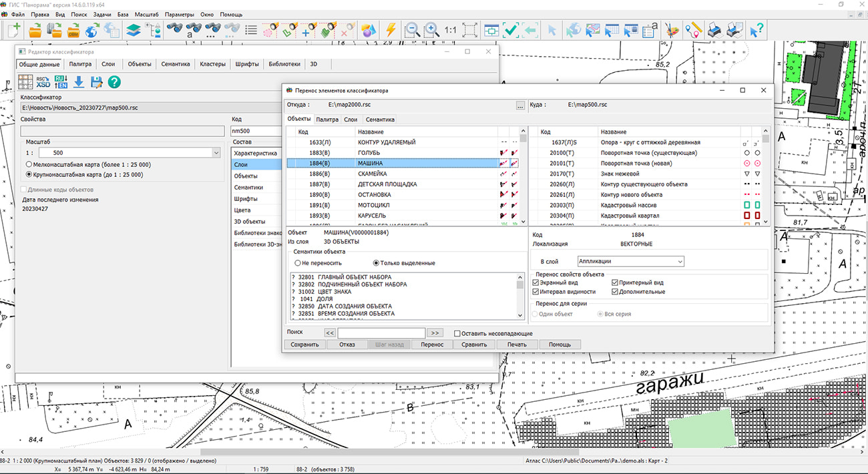Click the zoom out magnifier icon

pos(413,30)
